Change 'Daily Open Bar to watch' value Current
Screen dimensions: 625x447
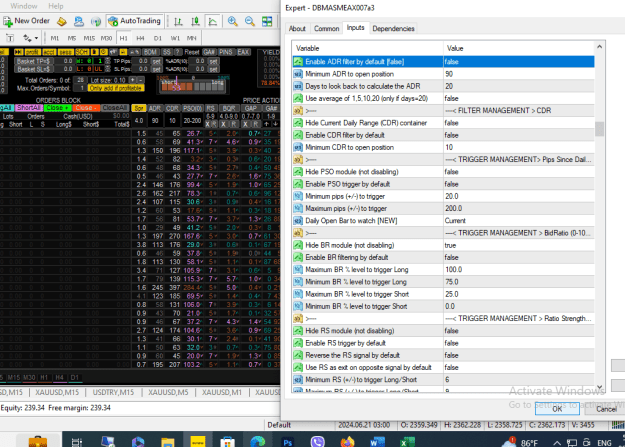519,221
